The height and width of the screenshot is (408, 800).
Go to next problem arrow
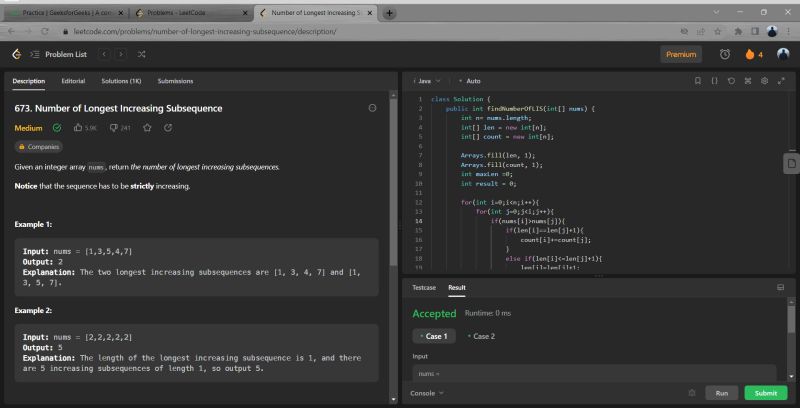(x=121, y=54)
